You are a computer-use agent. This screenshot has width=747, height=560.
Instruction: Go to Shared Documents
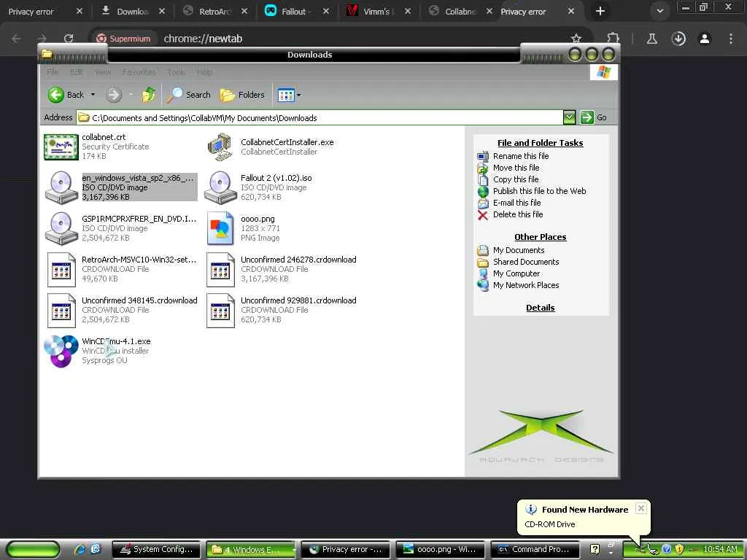[x=526, y=262]
